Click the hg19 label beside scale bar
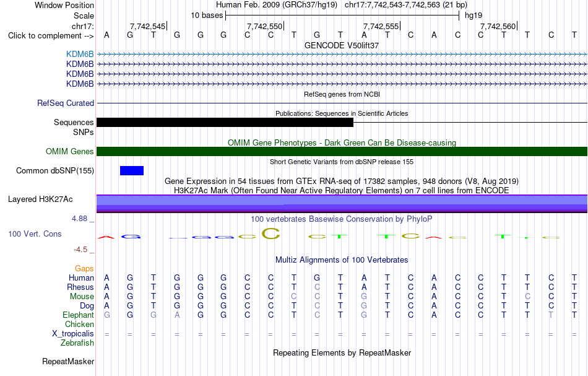The width and height of the screenshot is (588, 376). (473, 15)
